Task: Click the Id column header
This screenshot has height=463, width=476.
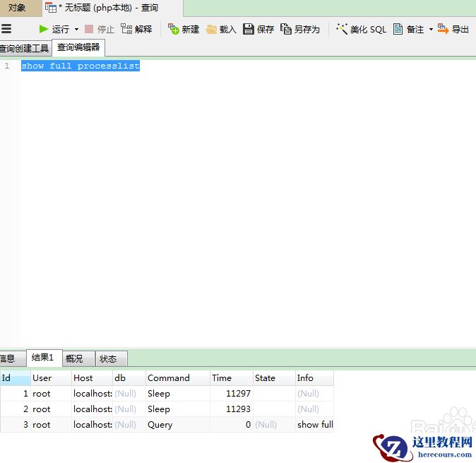Action: (15, 378)
